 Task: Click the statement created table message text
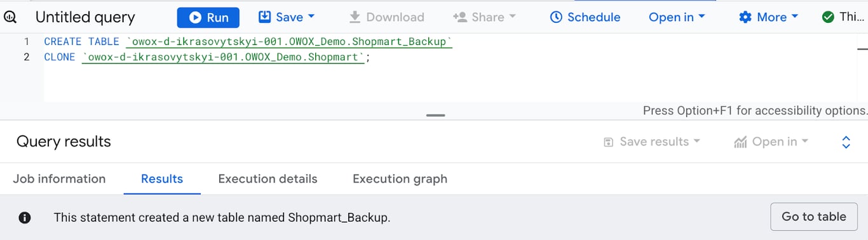222,218
